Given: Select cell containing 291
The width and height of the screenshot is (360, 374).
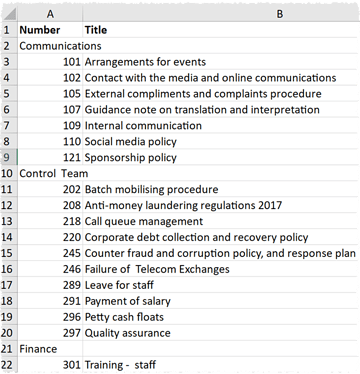Looking at the screenshot, I should point(50,301).
